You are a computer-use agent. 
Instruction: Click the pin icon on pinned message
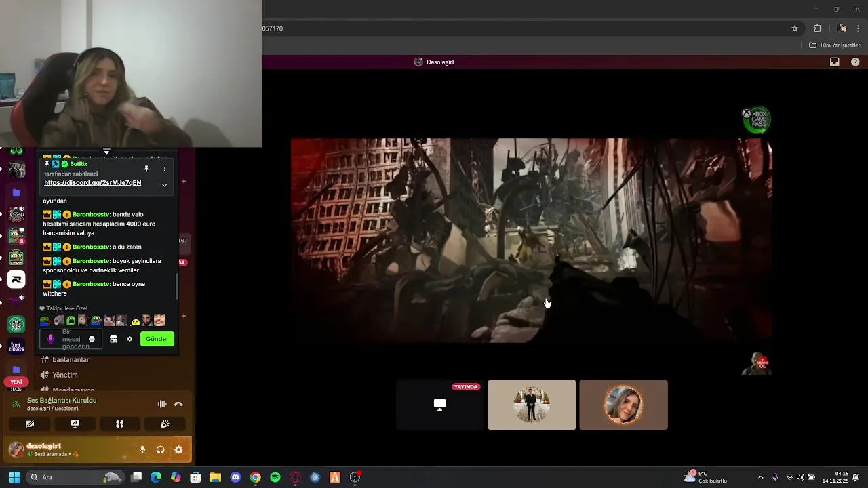tap(146, 169)
